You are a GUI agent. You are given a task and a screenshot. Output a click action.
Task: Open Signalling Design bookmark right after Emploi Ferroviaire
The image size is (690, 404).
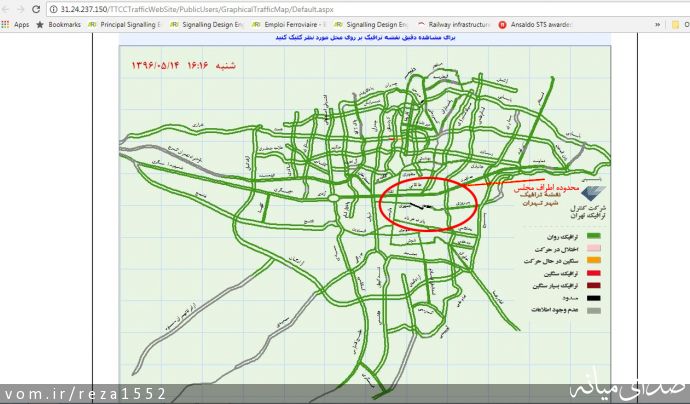click(371, 25)
